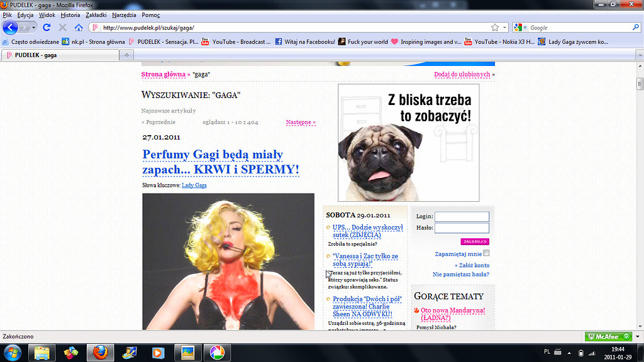Open the colorful cubes taskbar icon
The height and width of the screenshot is (362, 644).
[70, 353]
